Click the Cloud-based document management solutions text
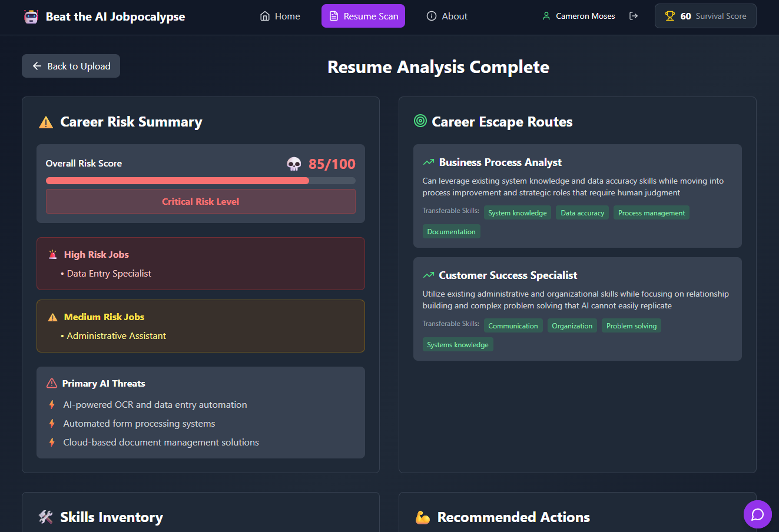Screen dimensions: 779x532 pos(161,443)
